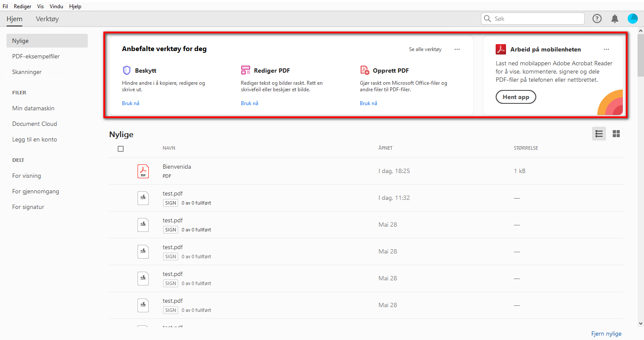This screenshot has height=340, width=644.
Task: Tick the select-all checkbox beside NAVN
Action: 121,149
